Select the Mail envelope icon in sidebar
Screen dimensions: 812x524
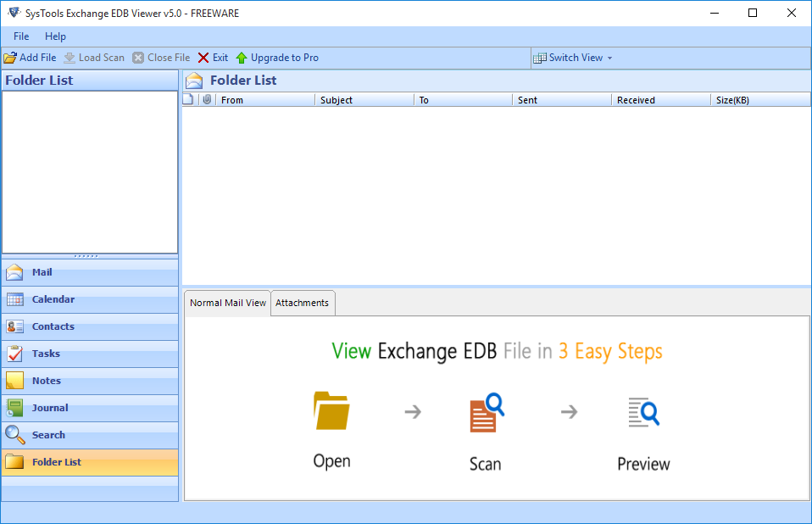point(14,272)
